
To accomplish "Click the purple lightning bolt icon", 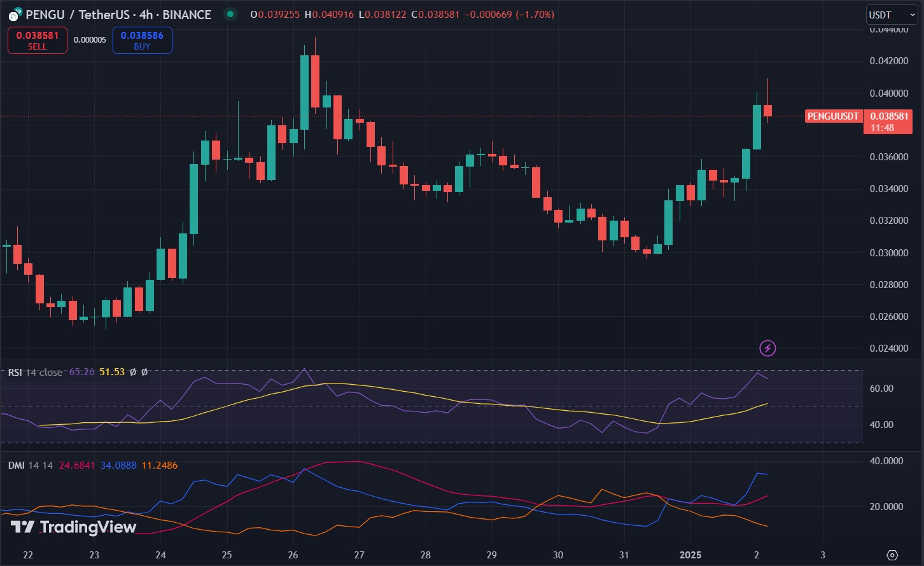I will click(x=767, y=348).
